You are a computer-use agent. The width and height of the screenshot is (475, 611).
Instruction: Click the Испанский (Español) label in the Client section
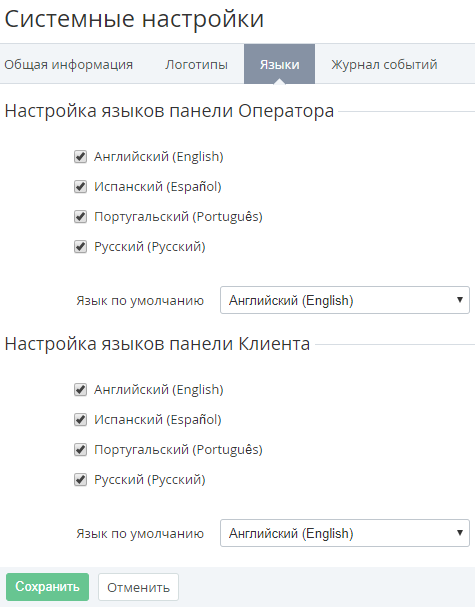[x=158, y=420]
